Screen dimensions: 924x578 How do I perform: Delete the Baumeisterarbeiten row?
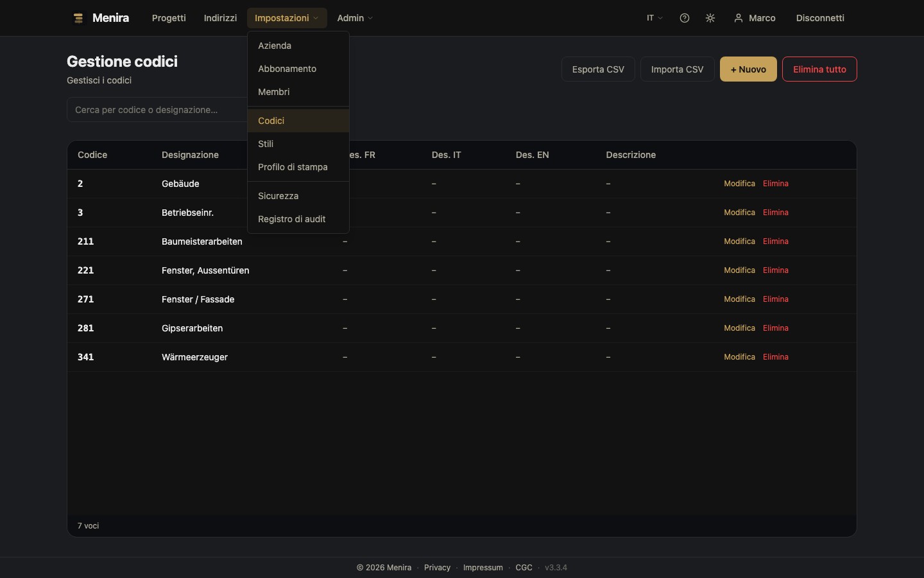(776, 241)
